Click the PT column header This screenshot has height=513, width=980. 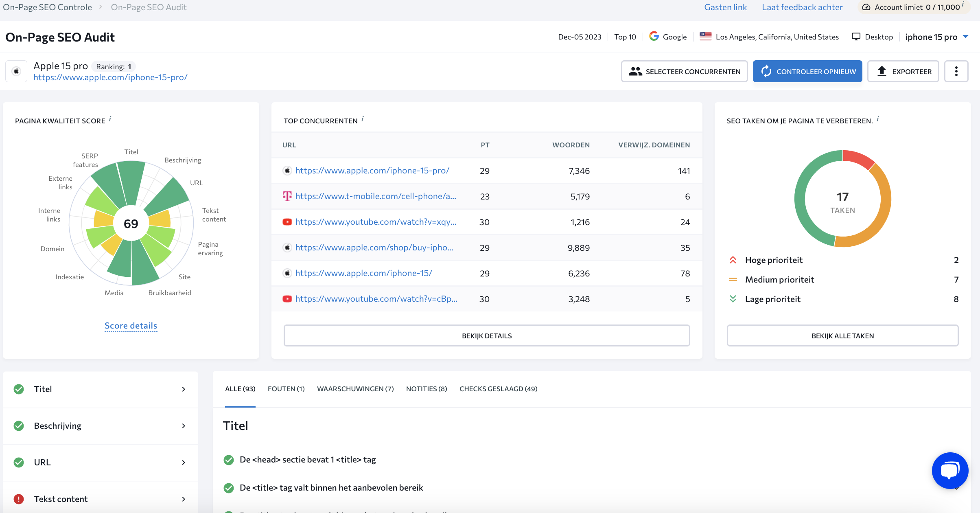coord(485,145)
